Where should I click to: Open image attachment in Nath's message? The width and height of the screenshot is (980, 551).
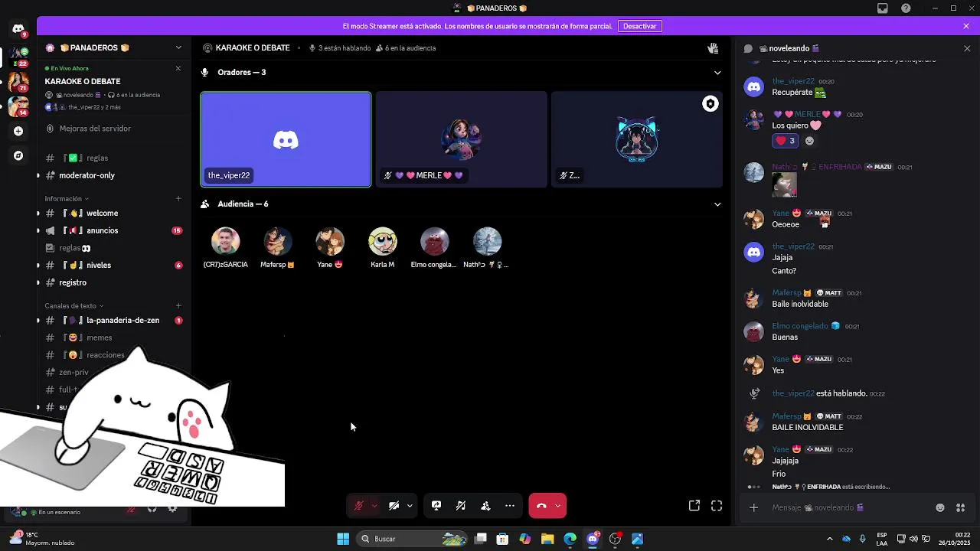pyautogui.click(x=784, y=184)
